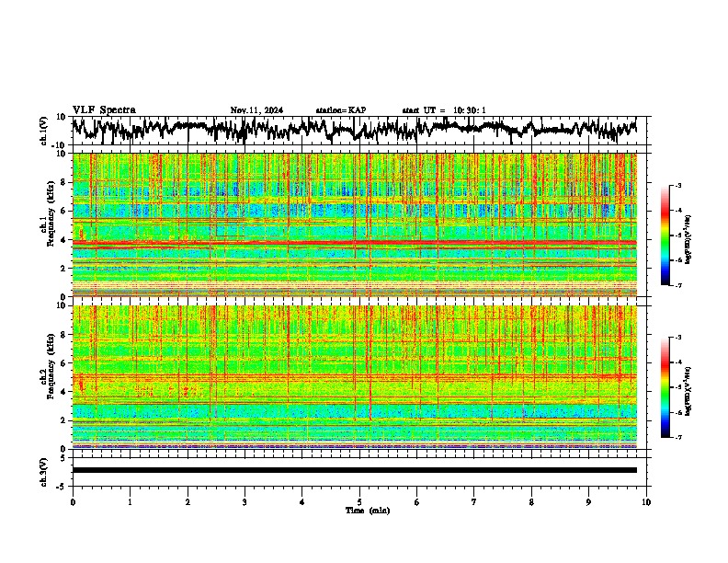Click time axis tick label "3"
Image resolution: width=728 pixels, height=563 pixels.
[245, 502]
